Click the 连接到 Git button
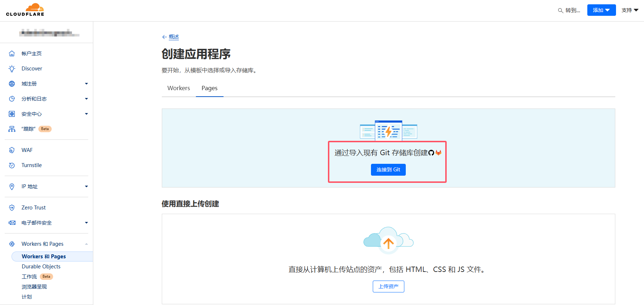The image size is (644, 305). pyautogui.click(x=388, y=170)
